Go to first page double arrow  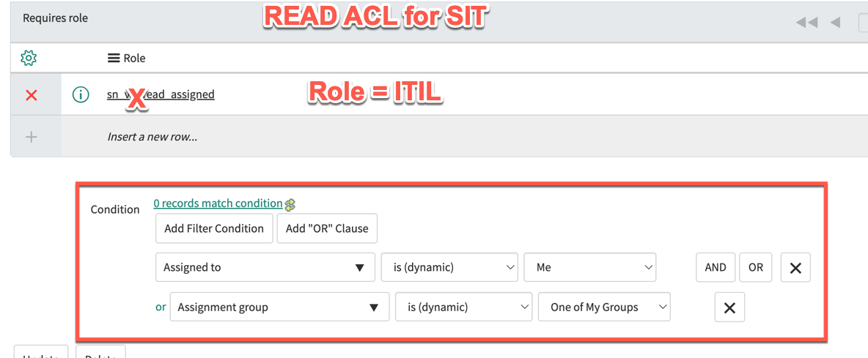pos(806,22)
